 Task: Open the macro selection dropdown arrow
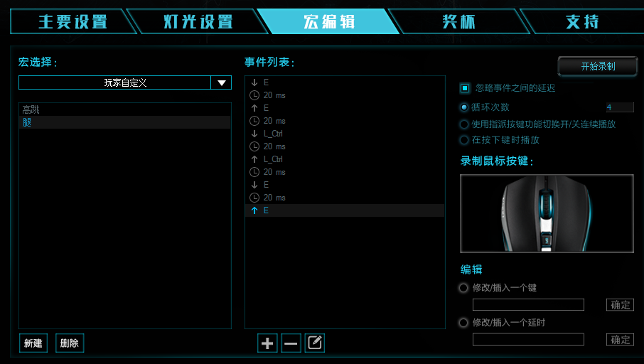(x=221, y=82)
